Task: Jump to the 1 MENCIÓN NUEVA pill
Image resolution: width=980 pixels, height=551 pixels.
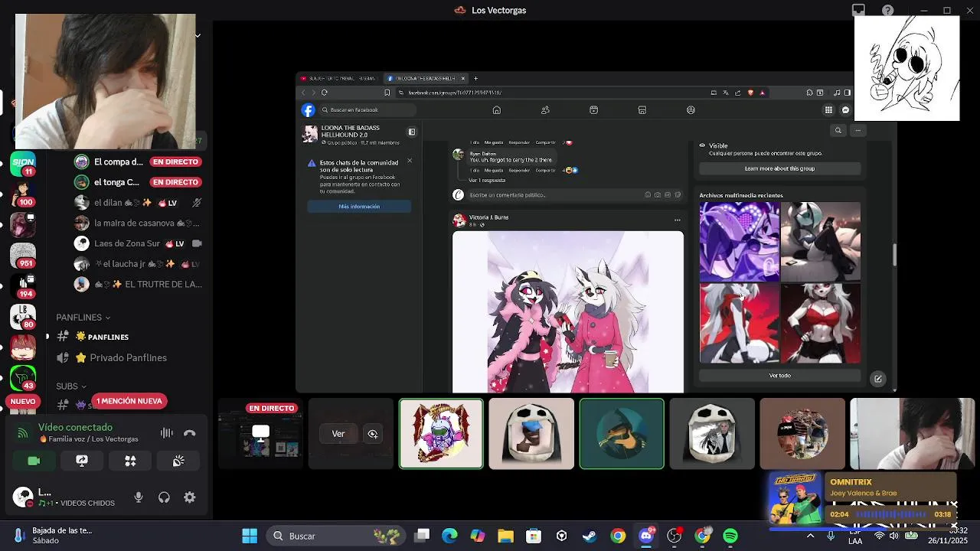Action: pos(129,401)
